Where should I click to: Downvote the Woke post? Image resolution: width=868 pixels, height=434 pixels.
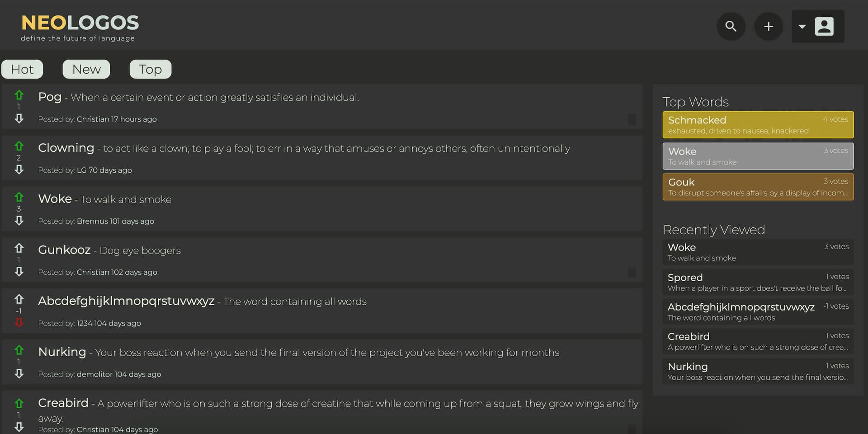tap(19, 221)
